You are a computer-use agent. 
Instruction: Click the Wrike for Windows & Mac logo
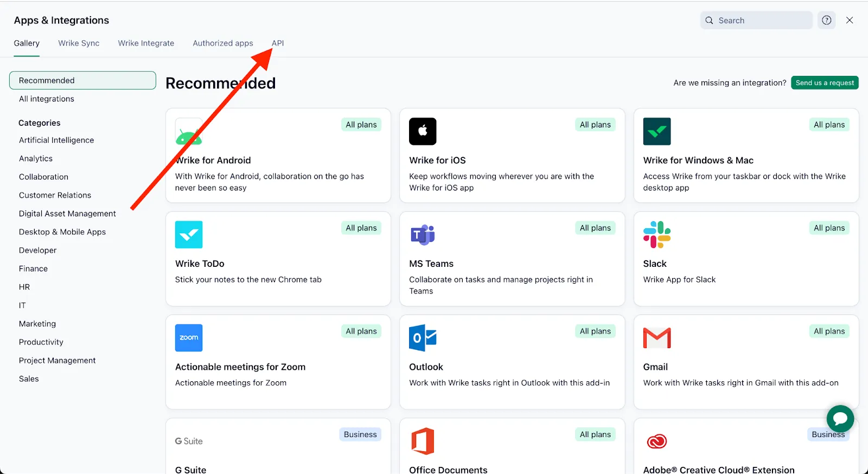[x=657, y=131]
